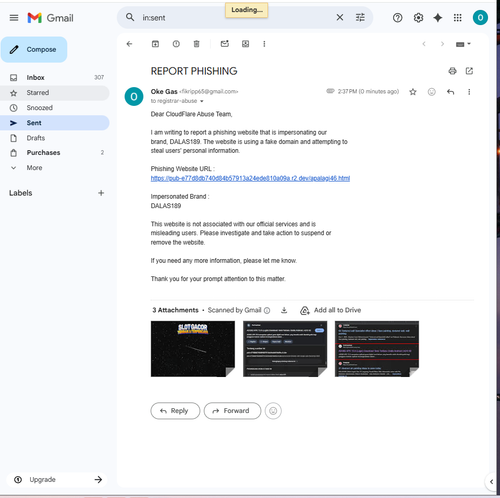500x498 pixels.
Task: Expand the More sidebar section
Action: [x=55, y=168]
